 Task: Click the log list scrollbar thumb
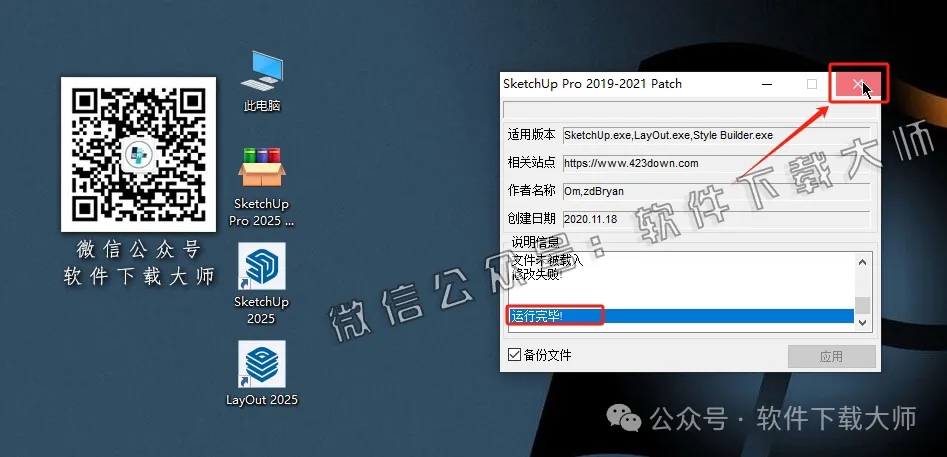pyautogui.click(x=862, y=305)
